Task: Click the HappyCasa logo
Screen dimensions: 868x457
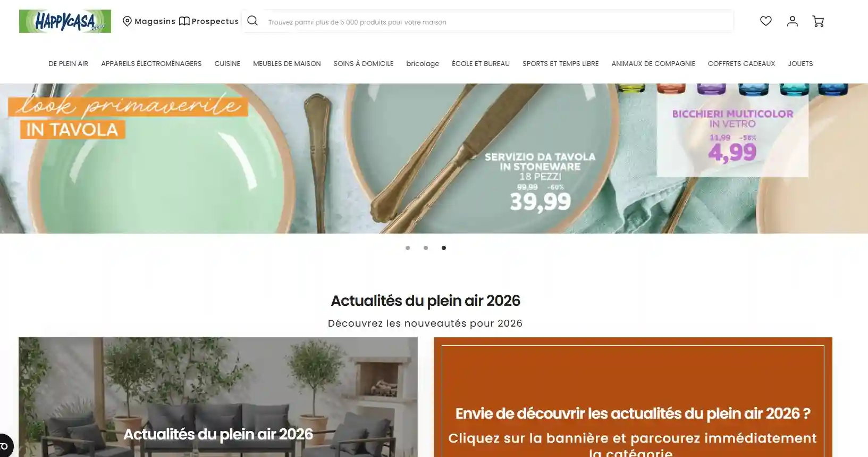Action: coord(65,21)
